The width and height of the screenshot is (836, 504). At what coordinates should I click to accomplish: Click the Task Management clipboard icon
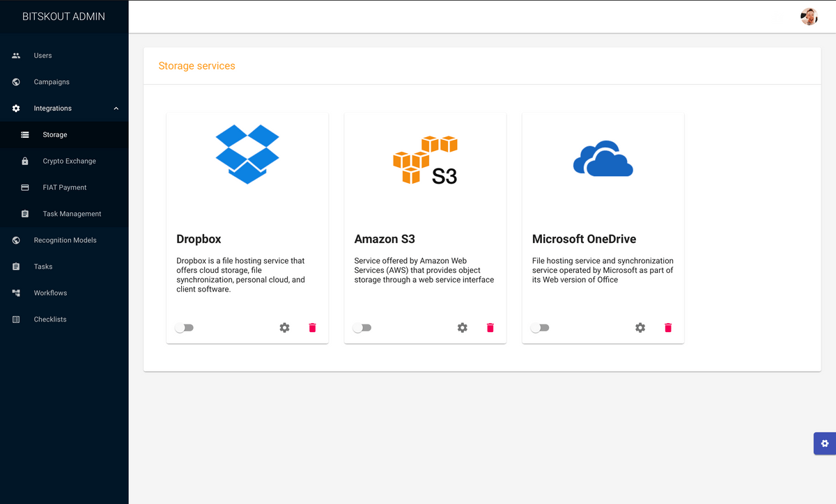pyautogui.click(x=25, y=214)
